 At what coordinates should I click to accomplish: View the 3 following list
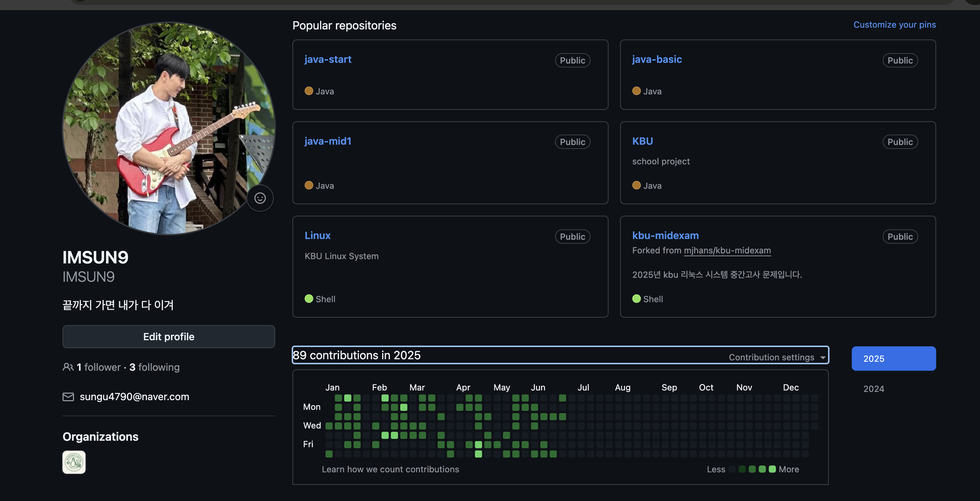154,367
